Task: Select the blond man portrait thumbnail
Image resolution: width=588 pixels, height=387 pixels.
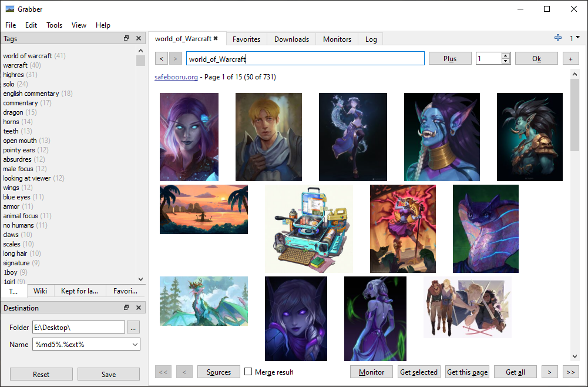Action: [x=268, y=137]
